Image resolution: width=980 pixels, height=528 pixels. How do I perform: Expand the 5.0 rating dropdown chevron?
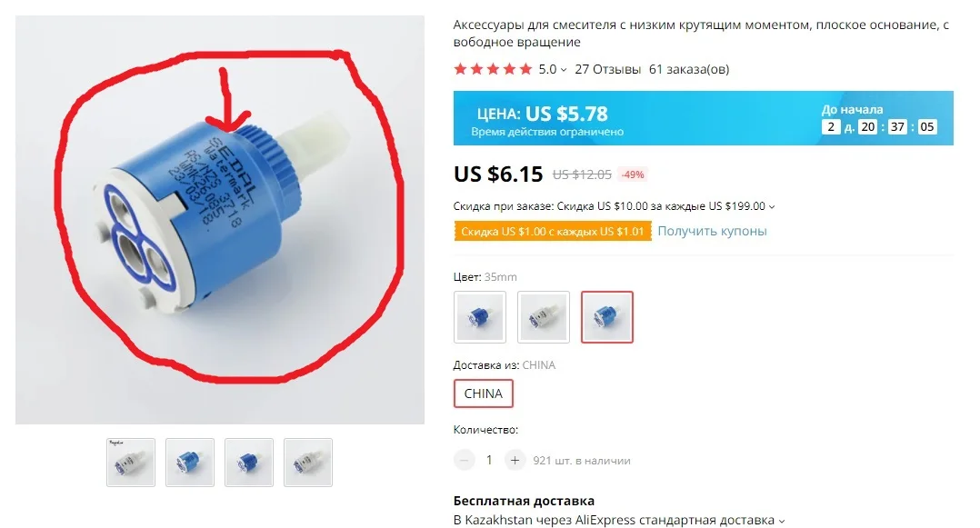coord(563,70)
